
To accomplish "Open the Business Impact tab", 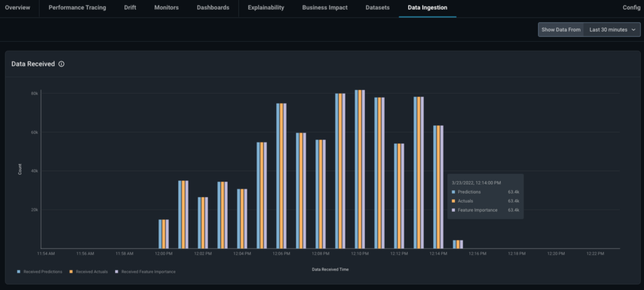I will pos(325,8).
